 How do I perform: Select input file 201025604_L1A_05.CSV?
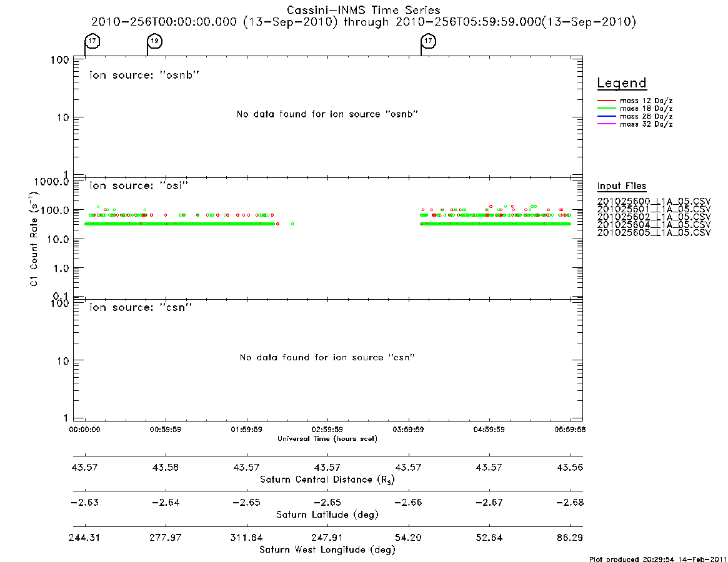(654, 225)
